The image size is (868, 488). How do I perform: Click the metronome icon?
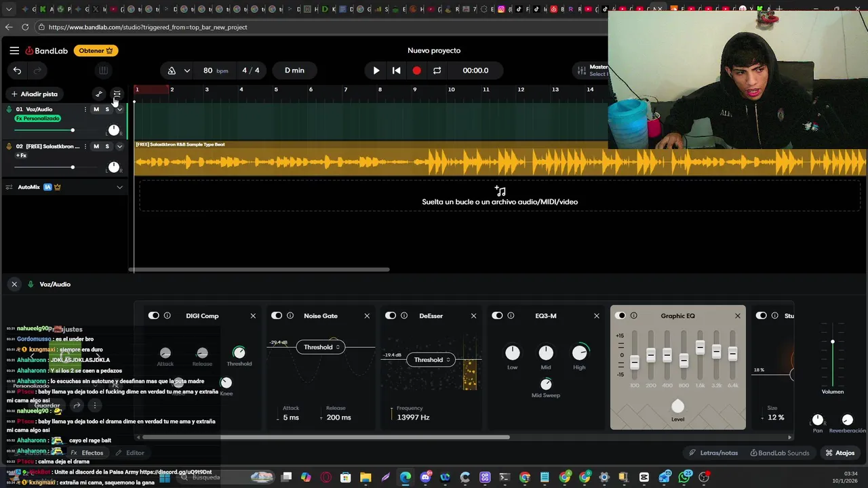[x=172, y=70]
